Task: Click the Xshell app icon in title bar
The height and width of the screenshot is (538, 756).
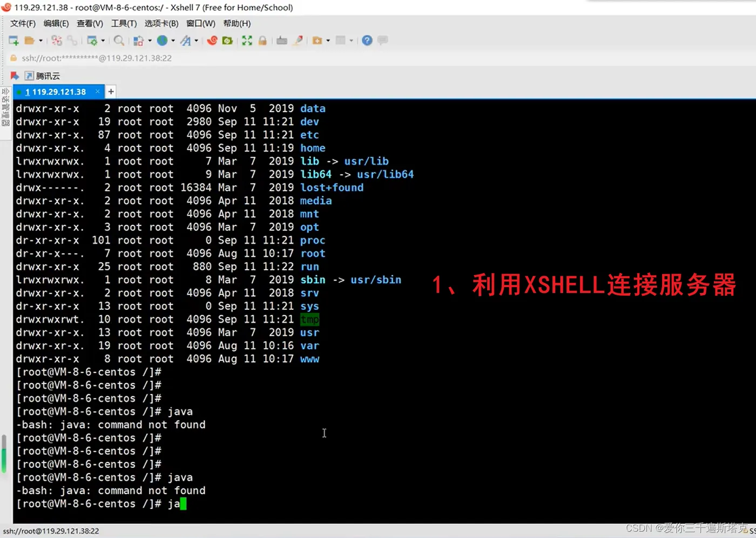Action: (6, 8)
